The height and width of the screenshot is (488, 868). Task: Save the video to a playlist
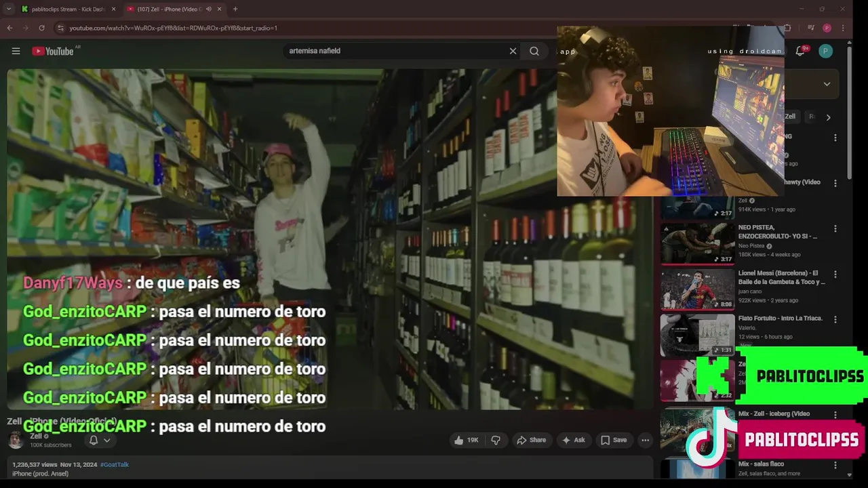coord(614,440)
